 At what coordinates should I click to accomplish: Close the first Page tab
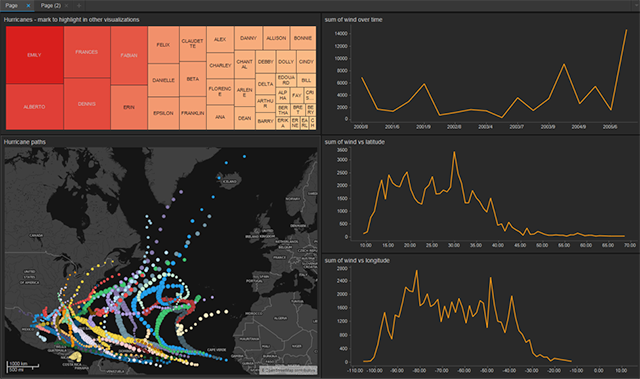point(28,6)
